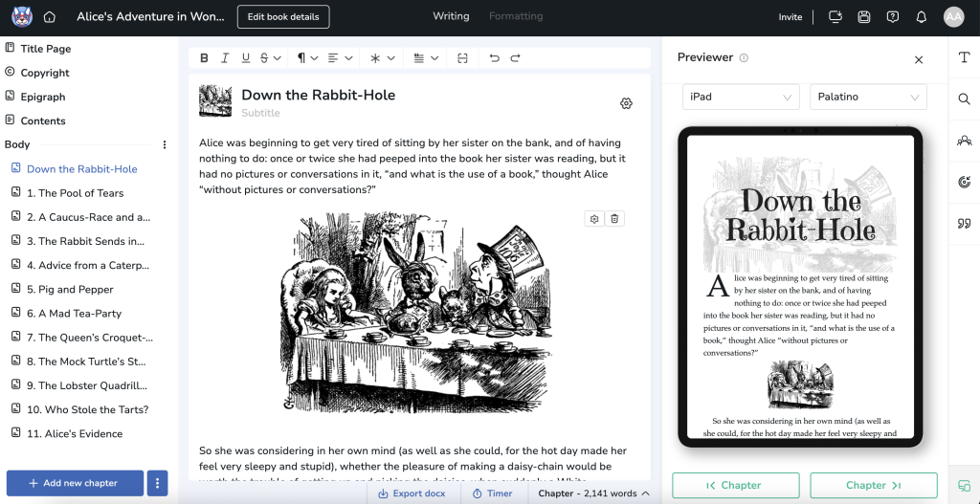Open the notifications bell
Screen dimensions: 980x504
[x=921, y=17]
